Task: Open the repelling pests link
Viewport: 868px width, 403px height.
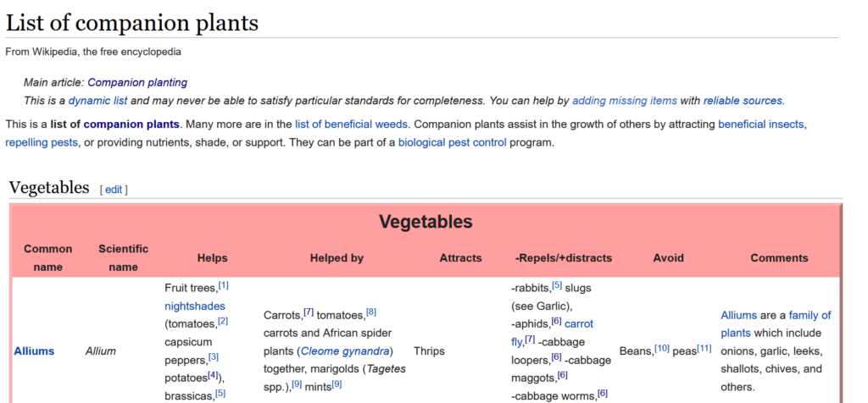Action: click(42, 142)
